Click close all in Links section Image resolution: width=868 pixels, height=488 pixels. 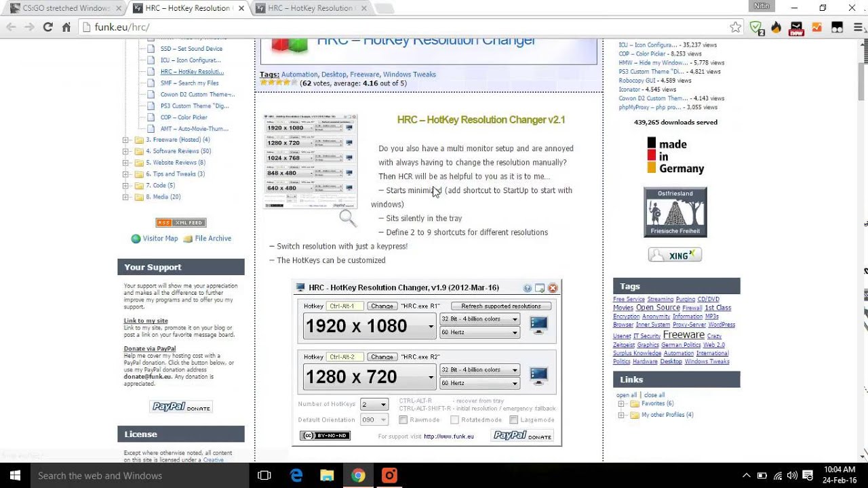click(x=654, y=395)
